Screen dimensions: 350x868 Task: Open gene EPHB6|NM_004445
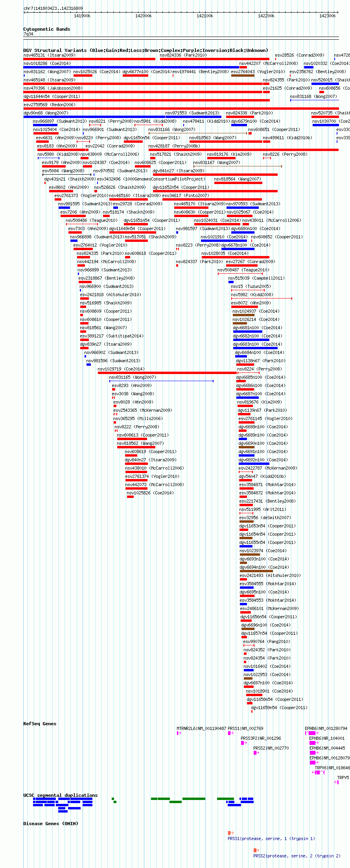point(327,748)
